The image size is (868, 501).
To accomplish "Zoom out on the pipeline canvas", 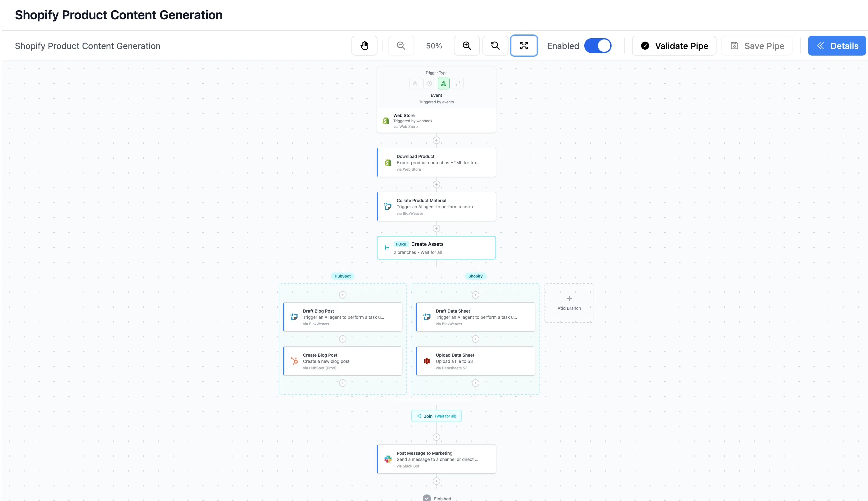I will click(401, 45).
